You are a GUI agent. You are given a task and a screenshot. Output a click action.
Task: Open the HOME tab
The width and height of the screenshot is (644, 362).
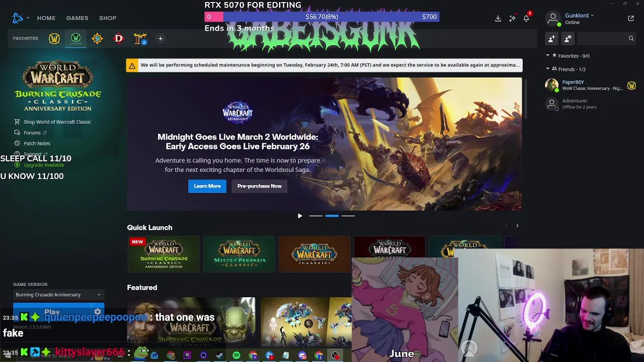pyautogui.click(x=46, y=18)
